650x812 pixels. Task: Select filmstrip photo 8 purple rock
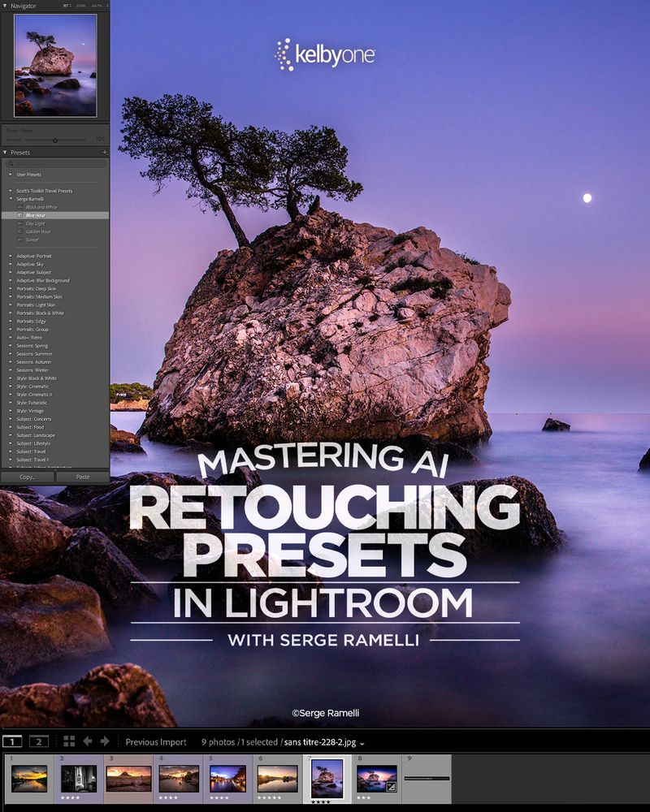(377, 780)
